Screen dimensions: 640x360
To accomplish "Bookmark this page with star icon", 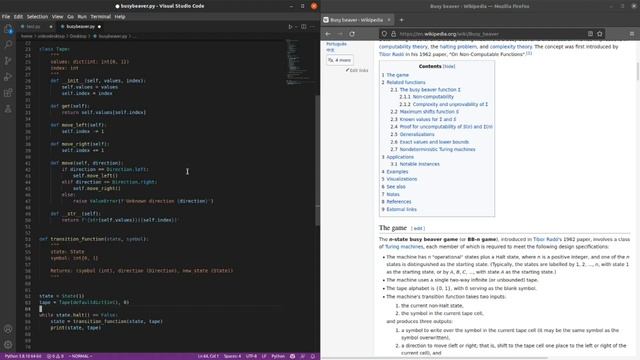I will (600, 34).
